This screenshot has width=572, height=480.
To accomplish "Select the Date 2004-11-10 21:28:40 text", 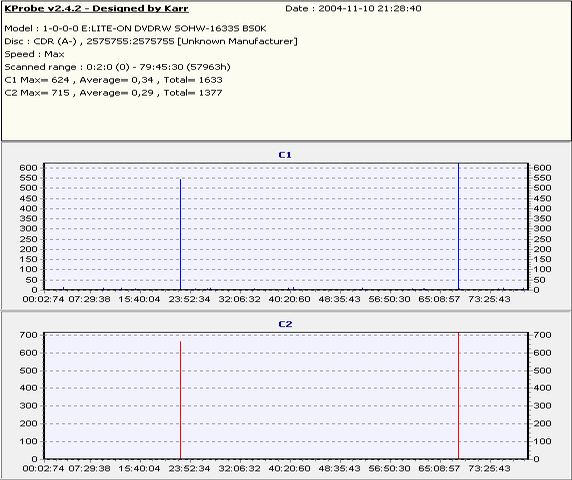I will (353, 8).
